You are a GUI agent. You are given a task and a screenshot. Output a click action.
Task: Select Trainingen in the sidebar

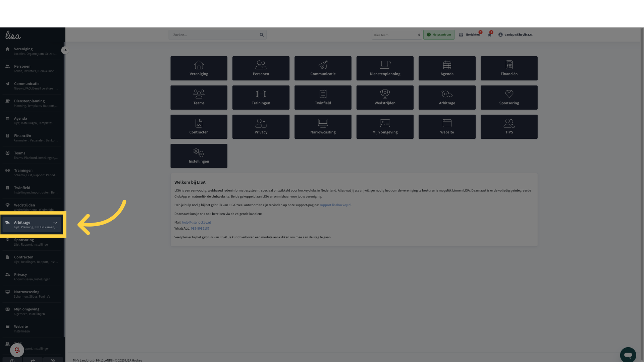click(32, 173)
